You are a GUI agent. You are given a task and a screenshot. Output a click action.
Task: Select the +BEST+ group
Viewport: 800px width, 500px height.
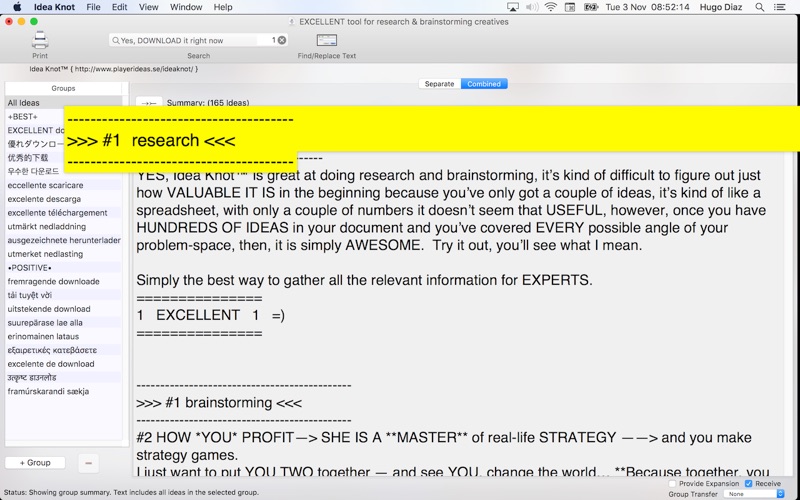point(35,116)
